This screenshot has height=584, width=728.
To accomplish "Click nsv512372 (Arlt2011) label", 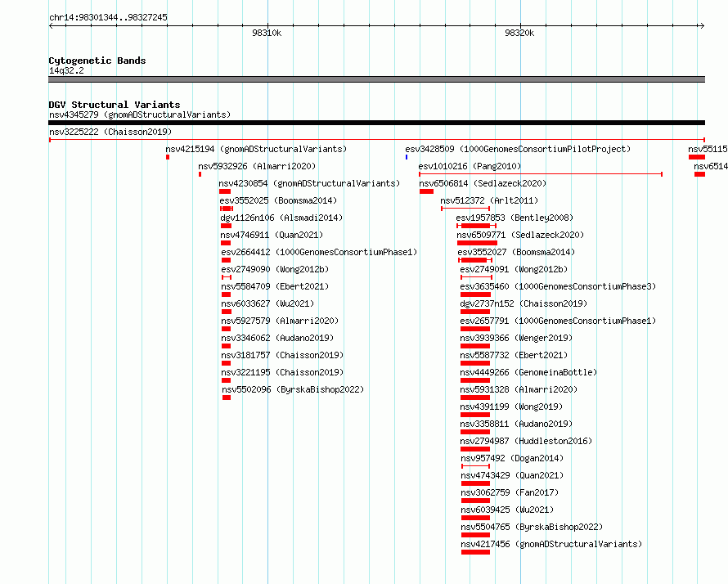I will pyautogui.click(x=489, y=200).
